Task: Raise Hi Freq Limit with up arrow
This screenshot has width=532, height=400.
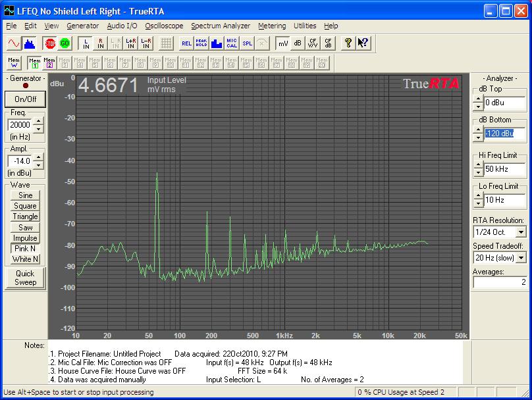Action: click(x=479, y=165)
